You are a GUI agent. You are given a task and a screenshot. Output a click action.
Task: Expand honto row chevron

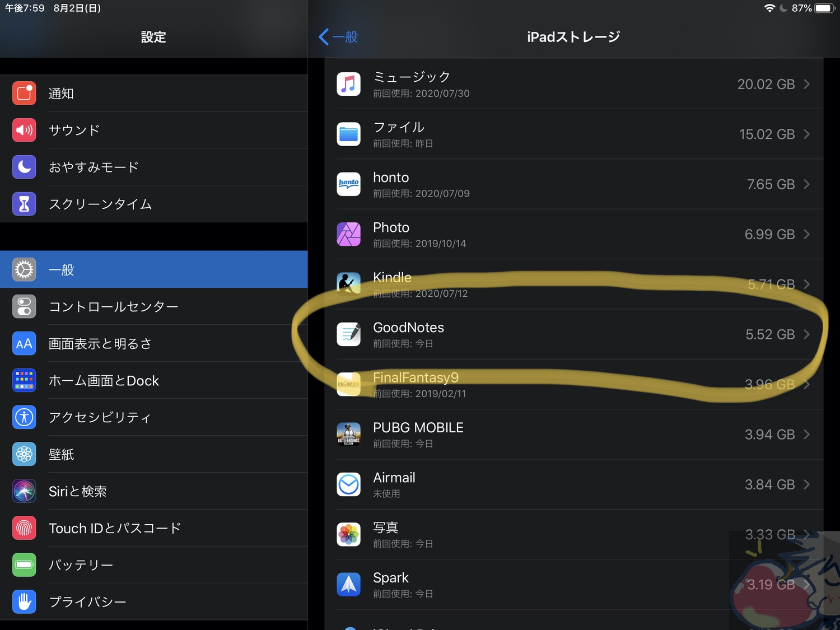point(807,184)
